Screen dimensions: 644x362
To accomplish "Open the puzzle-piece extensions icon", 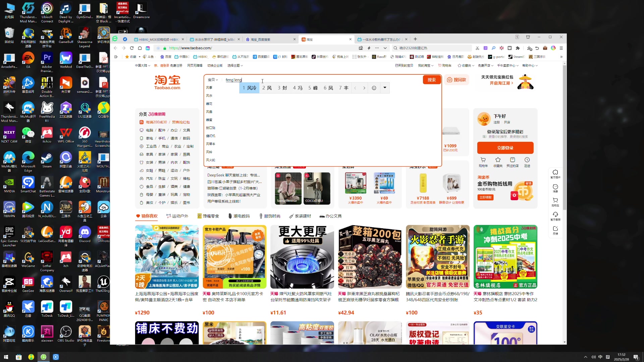I will 518,48.
